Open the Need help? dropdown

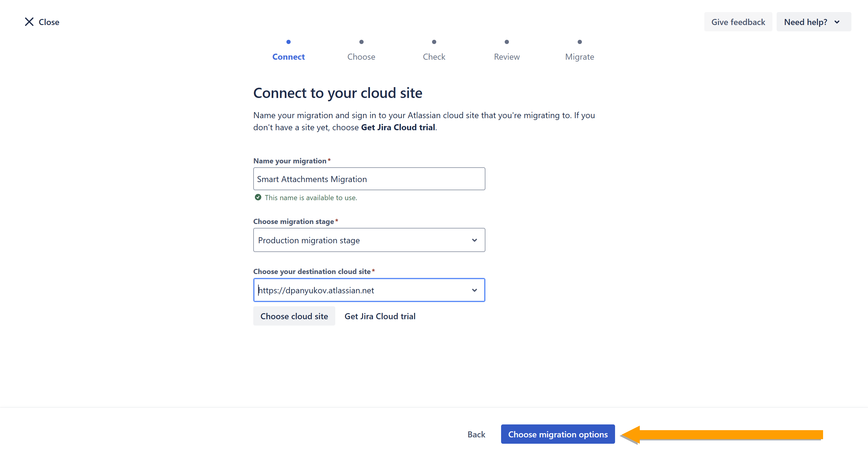coord(813,22)
